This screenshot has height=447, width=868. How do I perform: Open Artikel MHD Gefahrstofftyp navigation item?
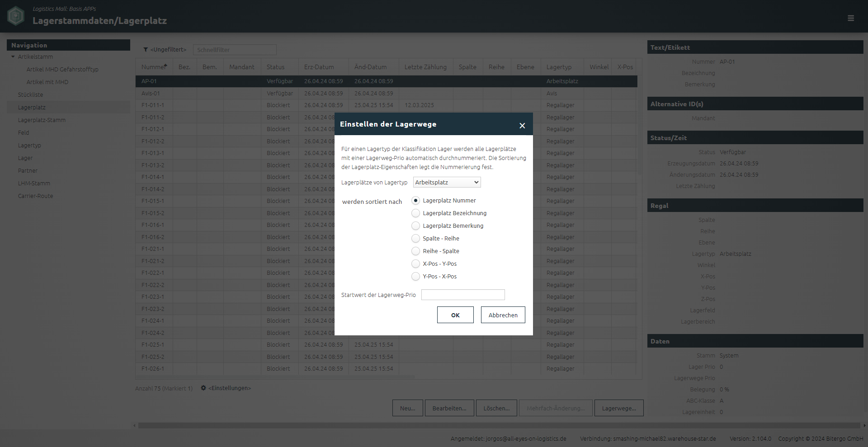pos(62,70)
